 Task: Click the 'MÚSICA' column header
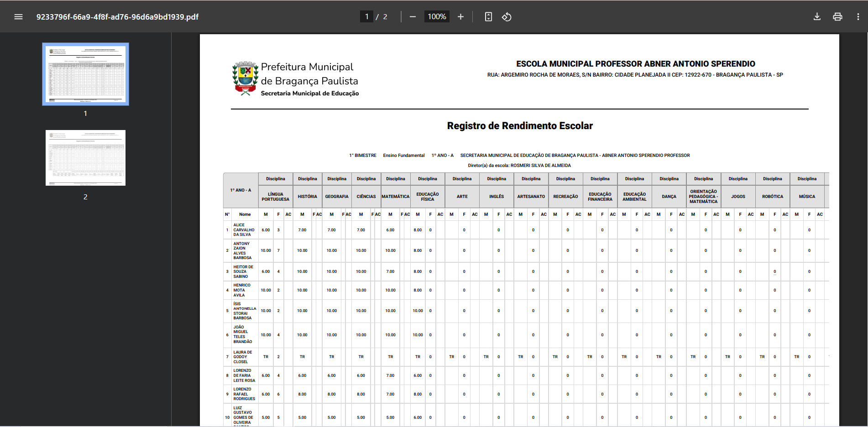point(807,197)
